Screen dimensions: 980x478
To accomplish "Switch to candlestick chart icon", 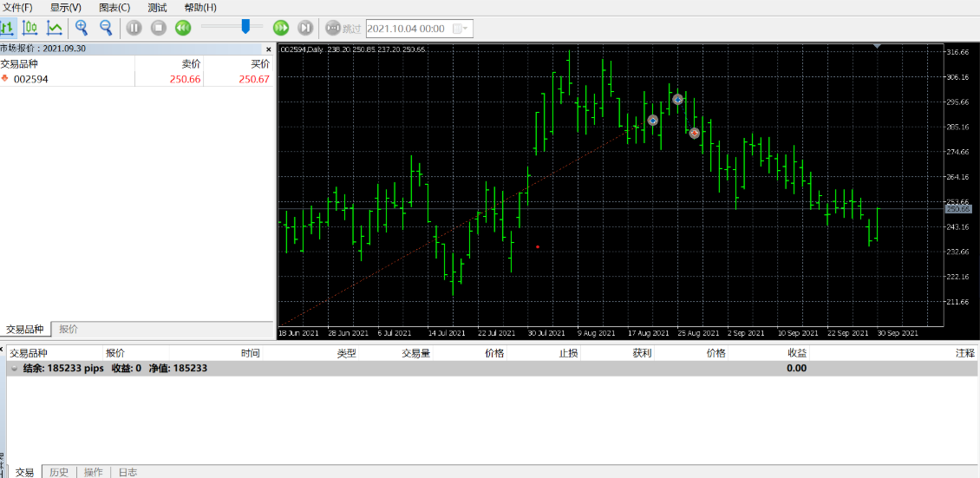I will coord(29,28).
